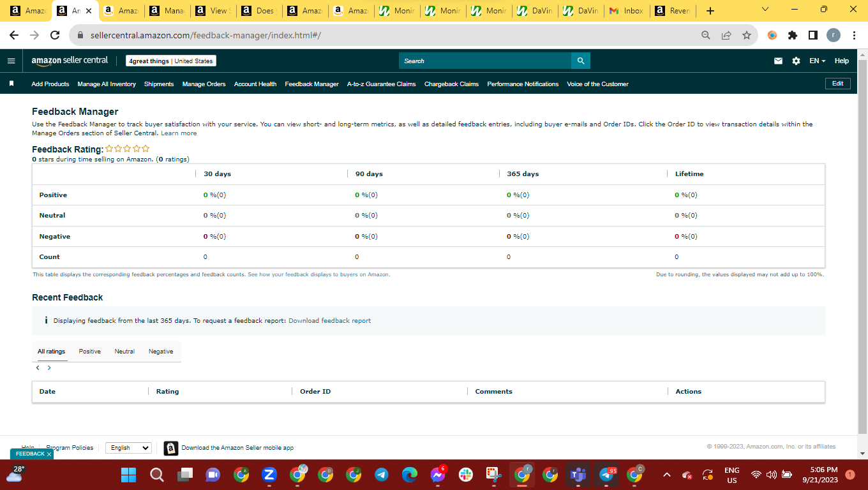
Task: Open 'See how your feedback displays' link
Action: point(318,274)
